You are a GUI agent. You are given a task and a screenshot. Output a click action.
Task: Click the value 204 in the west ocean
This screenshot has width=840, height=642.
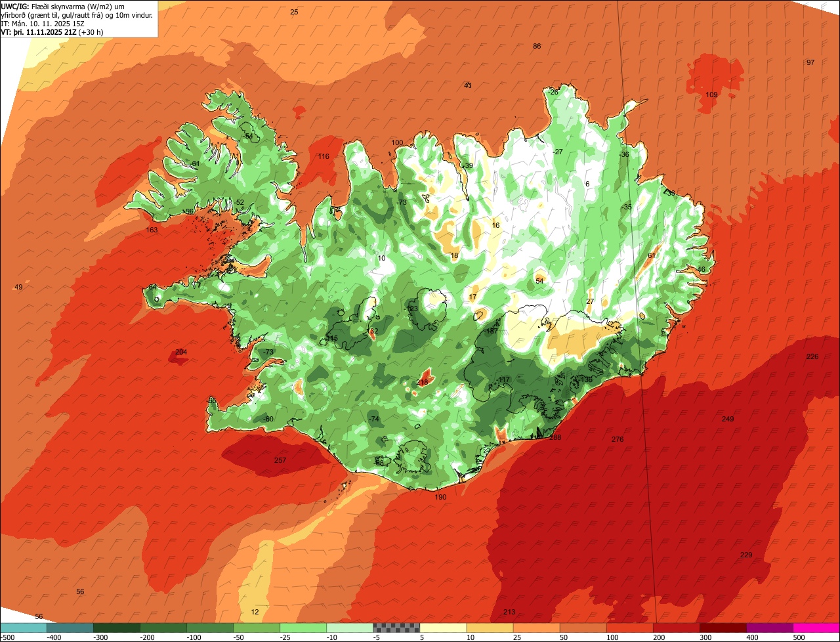point(181,352)
